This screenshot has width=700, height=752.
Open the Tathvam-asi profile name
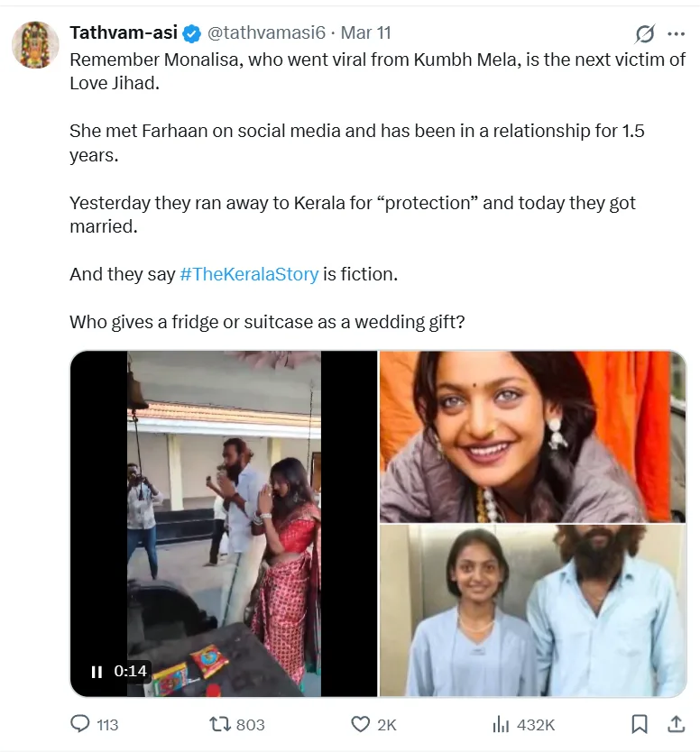click(x=122, y=33)
